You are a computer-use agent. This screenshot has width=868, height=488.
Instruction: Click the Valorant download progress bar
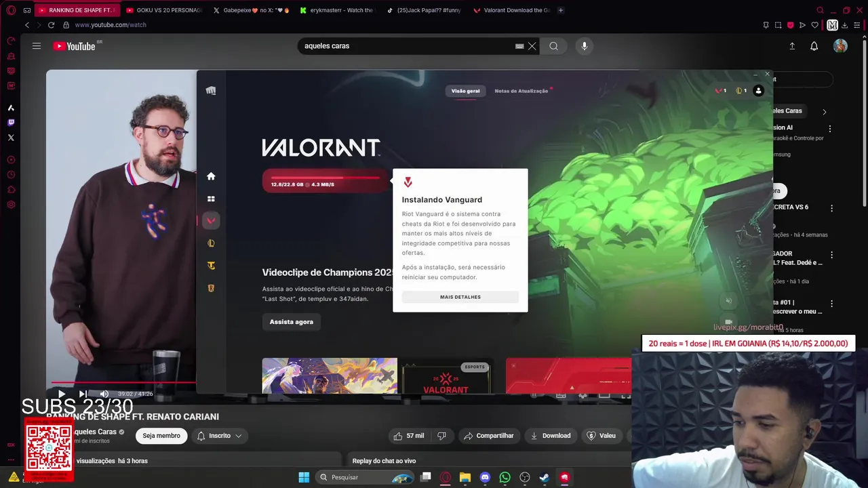325,181
